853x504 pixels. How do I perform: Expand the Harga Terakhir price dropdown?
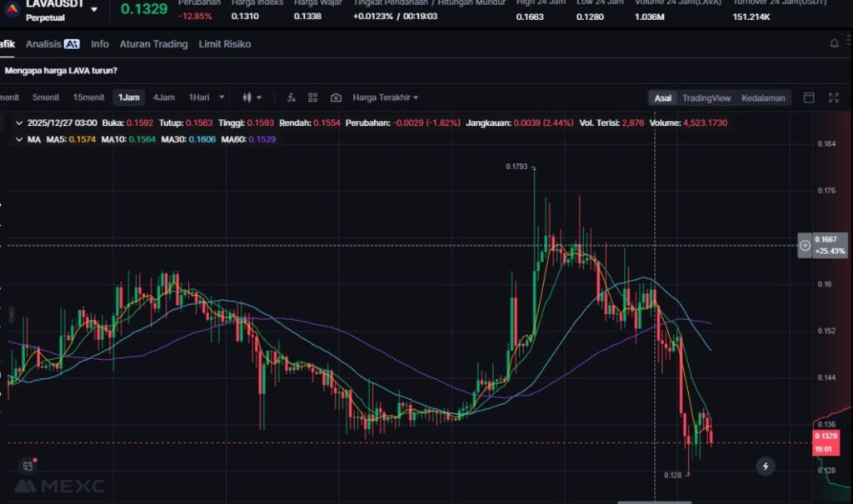coord(385,97)
